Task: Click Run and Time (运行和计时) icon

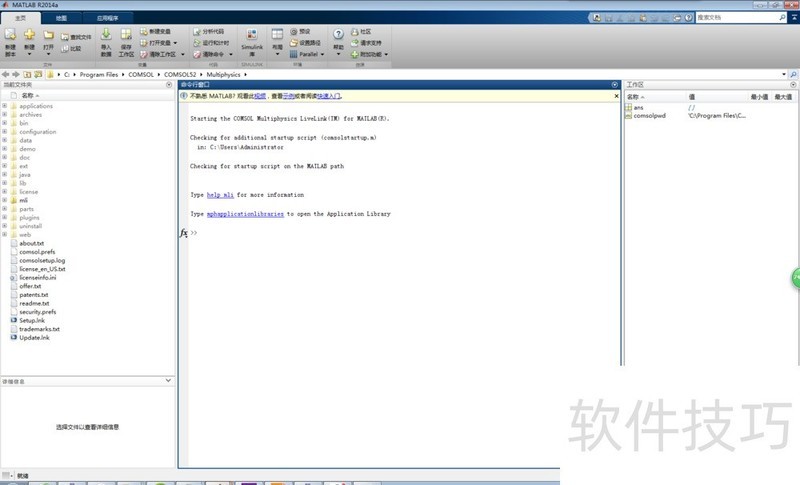Action: click(197, 43)
